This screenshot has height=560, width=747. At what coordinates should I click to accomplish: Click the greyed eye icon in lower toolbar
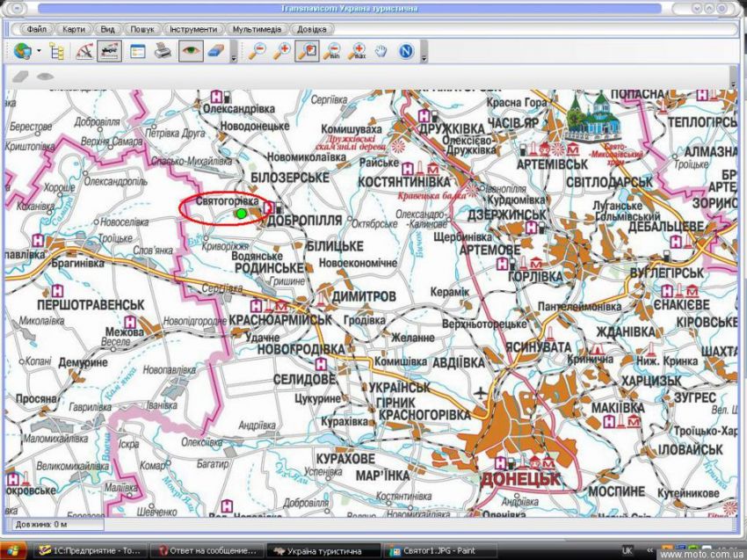(x=45, y=76)
